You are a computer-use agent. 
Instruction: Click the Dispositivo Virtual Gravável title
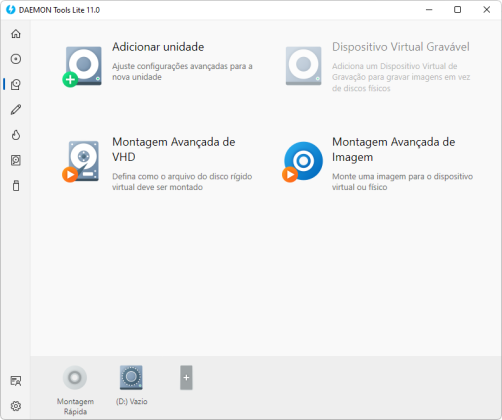(401, 47)
